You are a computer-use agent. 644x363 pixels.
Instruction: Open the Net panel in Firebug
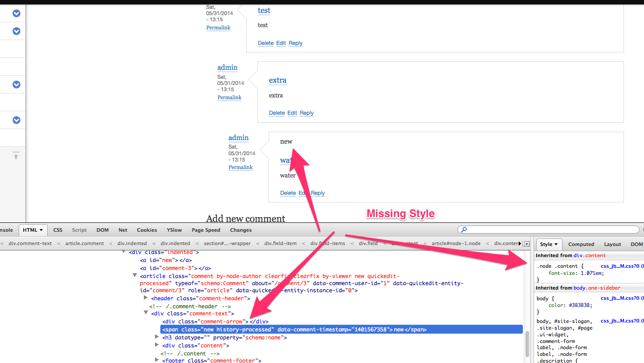[x=122, y=230]
